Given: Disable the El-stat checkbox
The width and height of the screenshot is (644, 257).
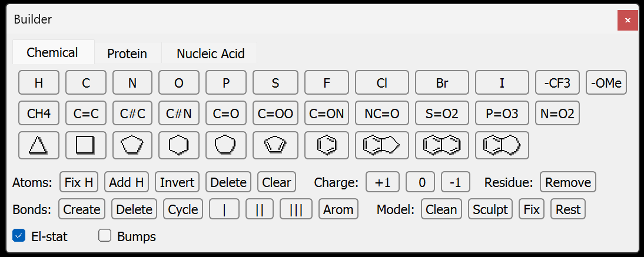Looking at the screenshot, I should coord(19,236).
